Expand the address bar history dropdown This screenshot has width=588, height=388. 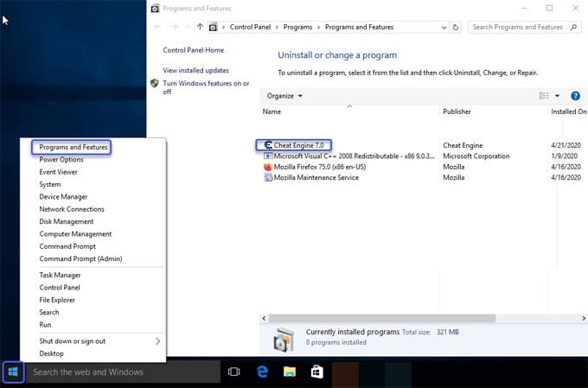tap(444, 28)
